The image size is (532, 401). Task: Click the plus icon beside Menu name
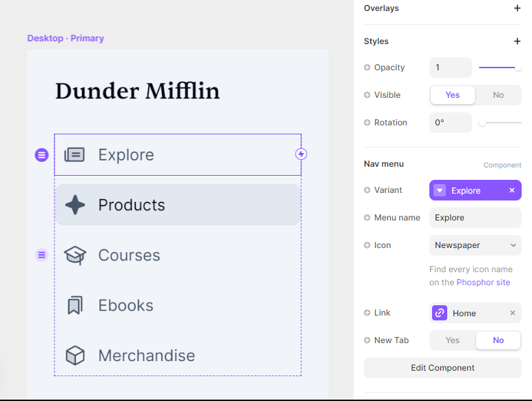pyautogui.click(x=367, y=218)
